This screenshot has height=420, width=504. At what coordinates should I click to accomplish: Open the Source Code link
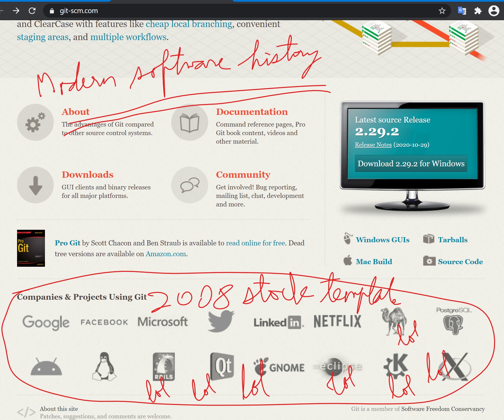click(460, 262)
